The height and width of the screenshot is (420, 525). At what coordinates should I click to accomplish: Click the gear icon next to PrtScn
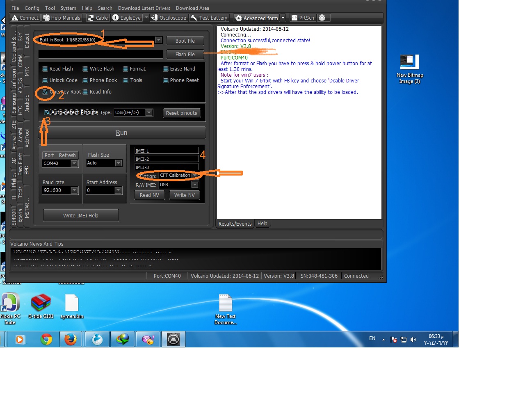[x=322, y=18]
